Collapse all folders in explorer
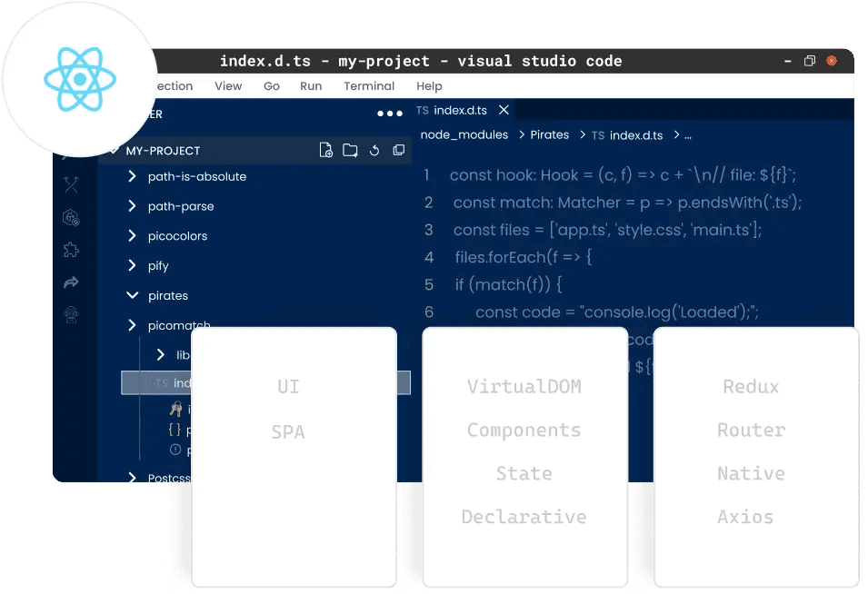 coord(399,150)
